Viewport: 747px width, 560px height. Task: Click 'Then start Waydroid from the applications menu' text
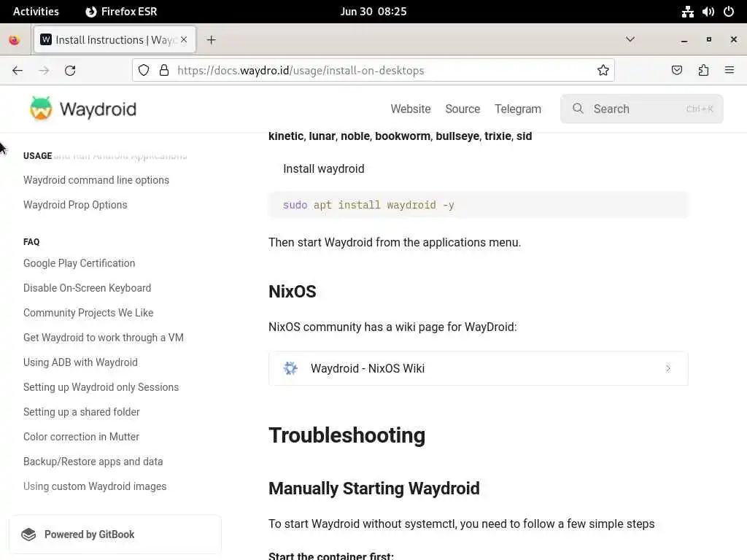point(395,242)
